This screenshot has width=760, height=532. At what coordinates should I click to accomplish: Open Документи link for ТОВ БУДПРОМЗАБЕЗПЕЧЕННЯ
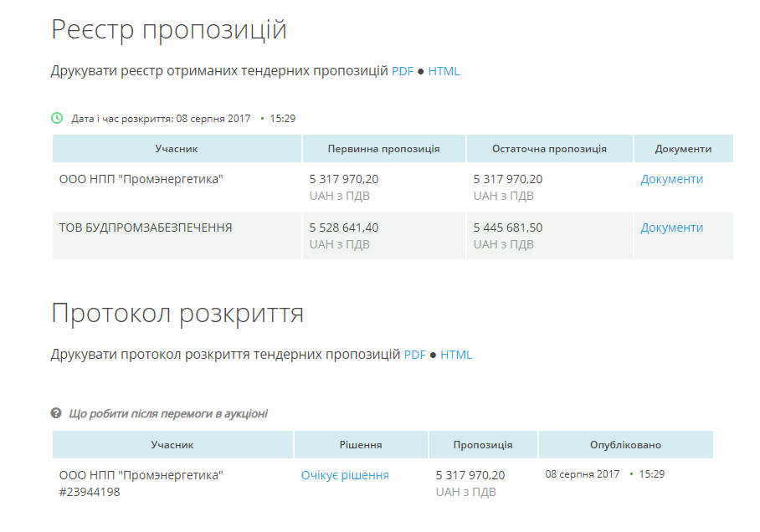[672, 228]
